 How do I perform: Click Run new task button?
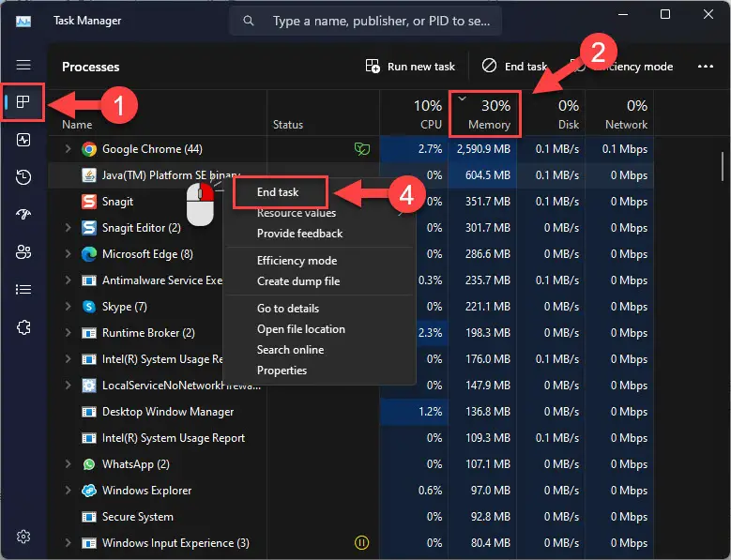click(410, 67)
